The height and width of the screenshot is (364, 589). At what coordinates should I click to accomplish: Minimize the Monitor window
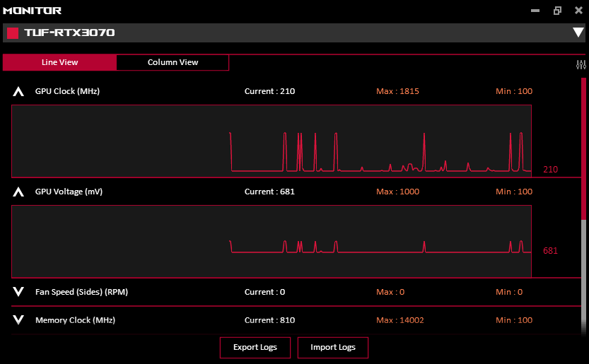[x=535, y=11]
